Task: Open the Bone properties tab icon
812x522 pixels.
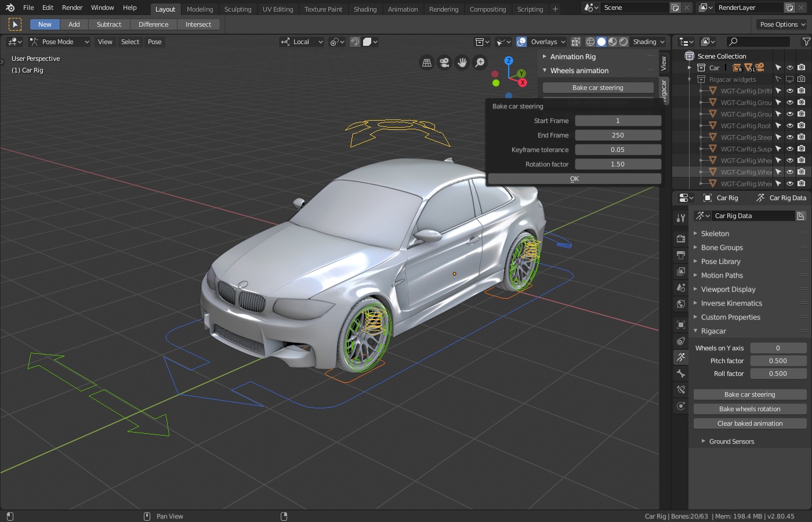Action: coord(681,374)
